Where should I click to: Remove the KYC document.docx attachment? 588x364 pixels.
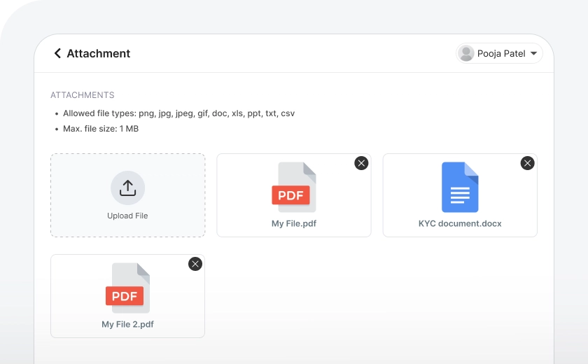[x=527, y=163]
